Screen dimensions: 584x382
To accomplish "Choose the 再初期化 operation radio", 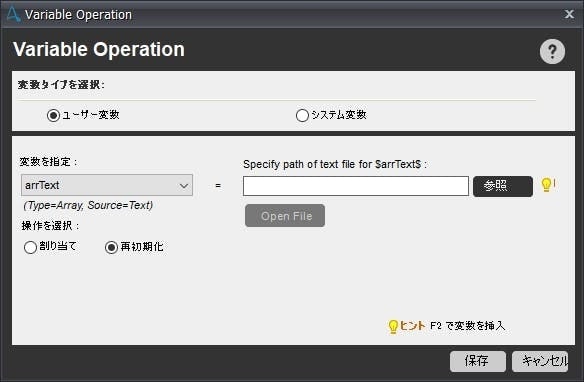I will pos(111,247).
